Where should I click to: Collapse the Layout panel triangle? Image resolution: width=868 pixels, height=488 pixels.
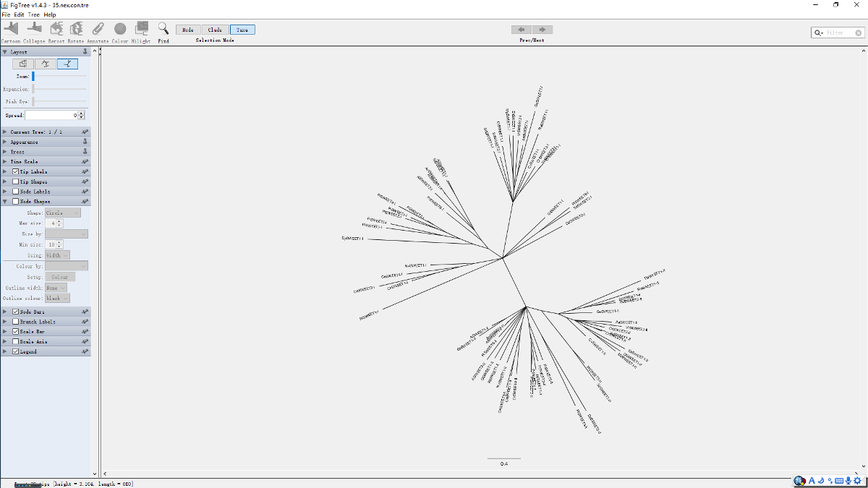pos(6,52)
